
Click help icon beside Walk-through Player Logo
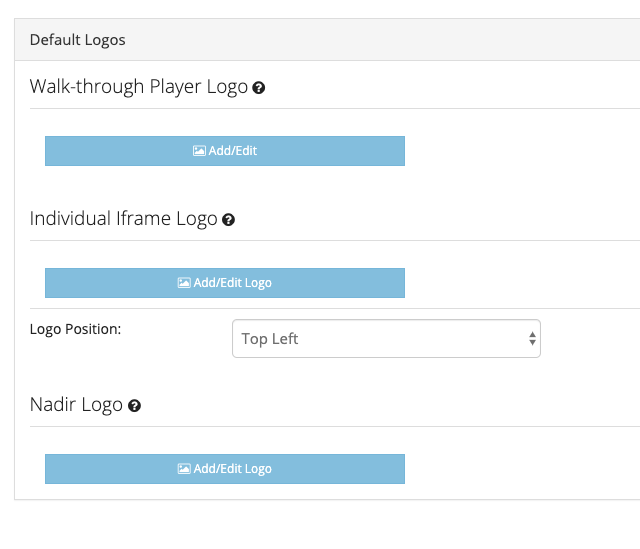[258, 88]
